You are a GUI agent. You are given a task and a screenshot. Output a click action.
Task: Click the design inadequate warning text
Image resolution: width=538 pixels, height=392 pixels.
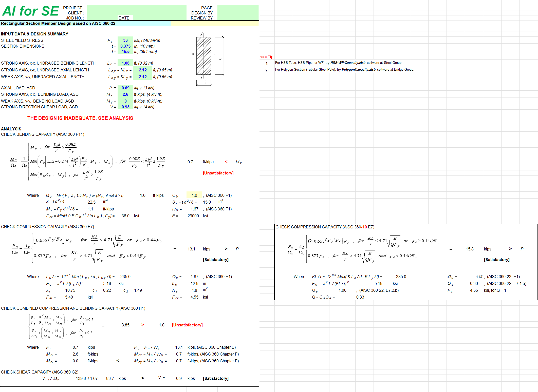point(80,118)
